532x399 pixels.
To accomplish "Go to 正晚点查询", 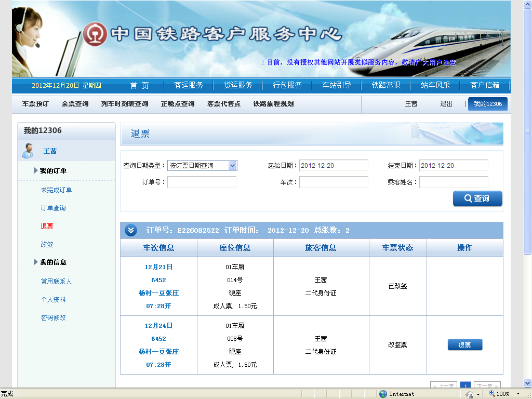I will (x=178, y=104).
